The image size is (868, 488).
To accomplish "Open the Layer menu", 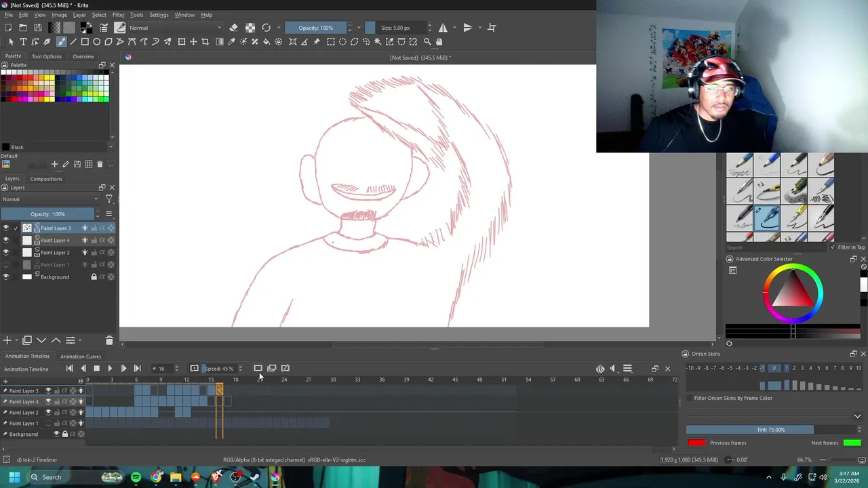I will pyautogui.click(x=79, y=15).
